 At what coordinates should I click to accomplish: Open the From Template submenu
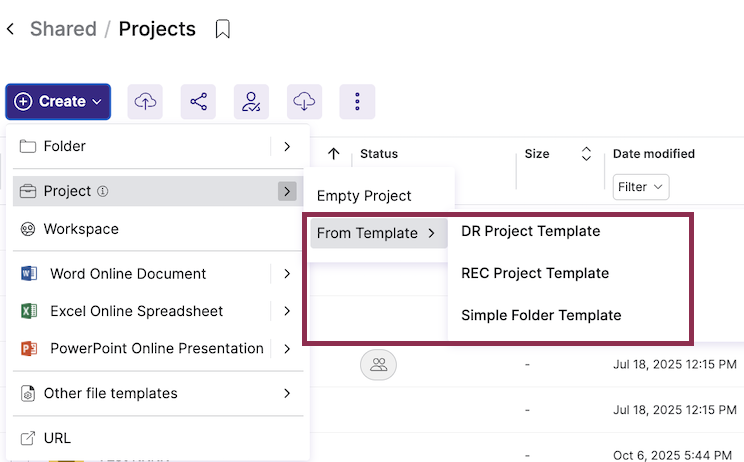[x=379, y=233]
